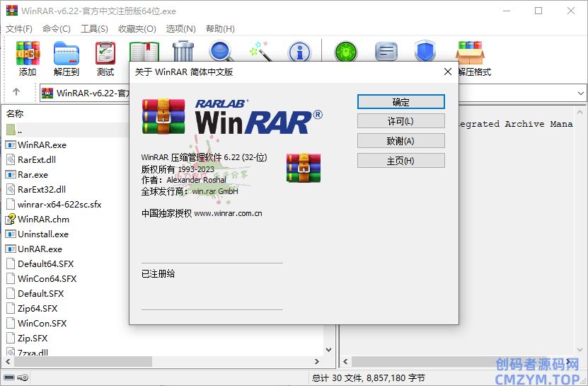The height and width of the screenshot is (386, 588).
Task: Click file list vertical scrollbar down arrow
Action: pos(328,349)
